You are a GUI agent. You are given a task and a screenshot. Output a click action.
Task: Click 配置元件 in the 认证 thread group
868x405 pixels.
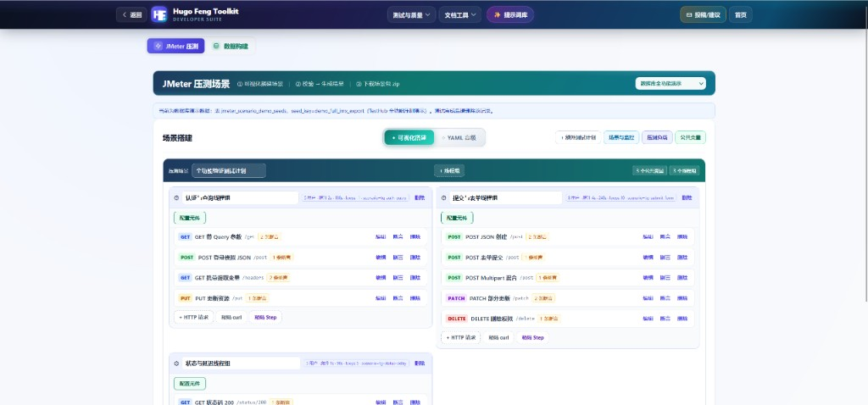(x=190, y=218)
